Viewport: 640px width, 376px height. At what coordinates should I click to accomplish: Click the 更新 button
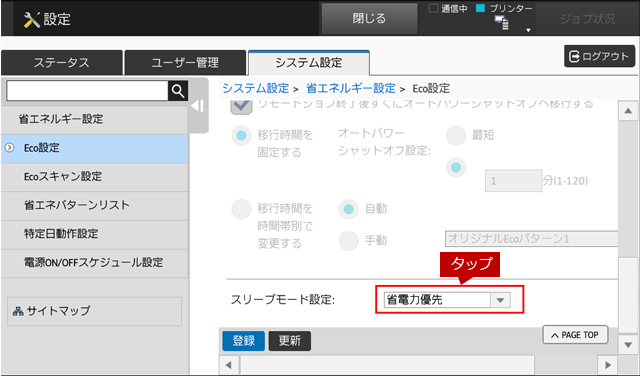[x=290, y=341]
